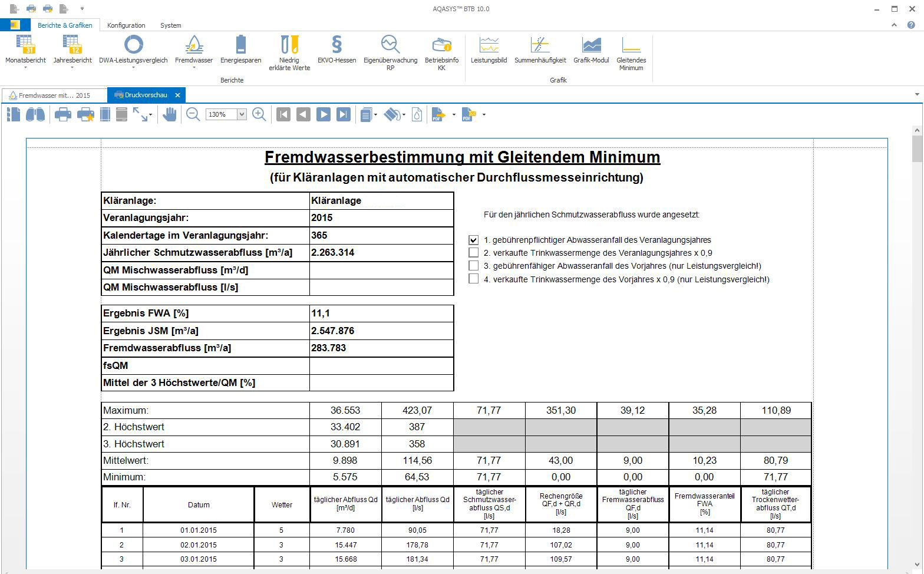This screenshot has height=574, width=924.
Task: Open the EKVO-Hessen report
Action: pos(337,50)
